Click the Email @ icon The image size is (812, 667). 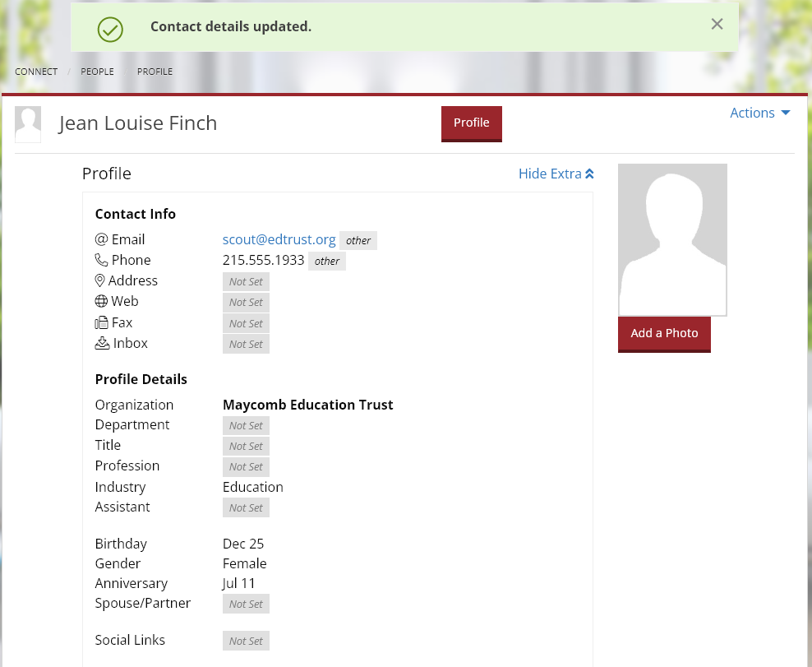[x=101, y=239]
